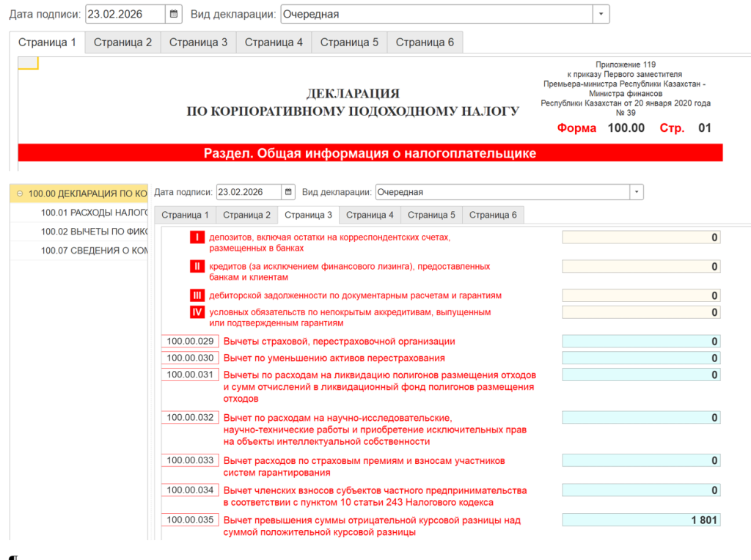Image resolution: width=751 pixels, height=560 pixels.
Task: Click the "100.00.029" field code box
Action: (189, 341)
